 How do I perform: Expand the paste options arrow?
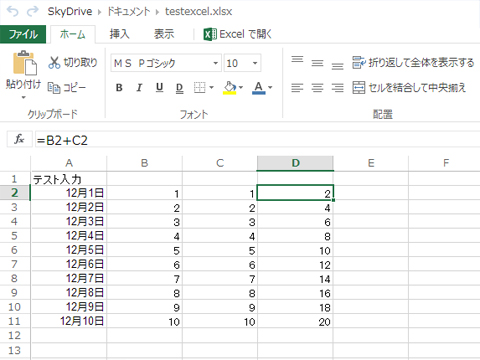pos(23,97)
